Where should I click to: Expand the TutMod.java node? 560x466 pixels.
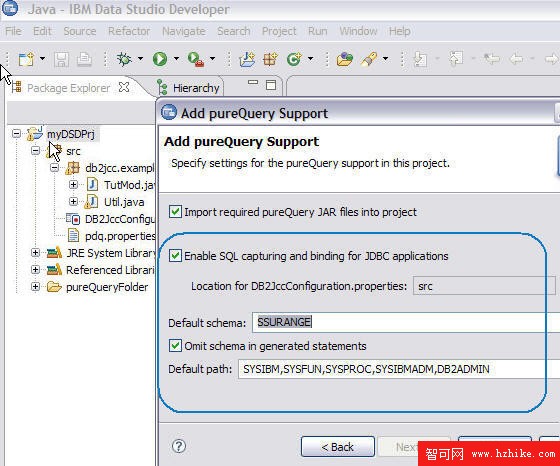(x=73, y=185)
